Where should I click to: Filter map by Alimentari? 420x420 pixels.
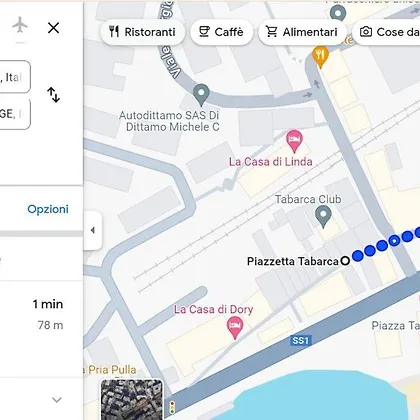click(x=302, y=32)
